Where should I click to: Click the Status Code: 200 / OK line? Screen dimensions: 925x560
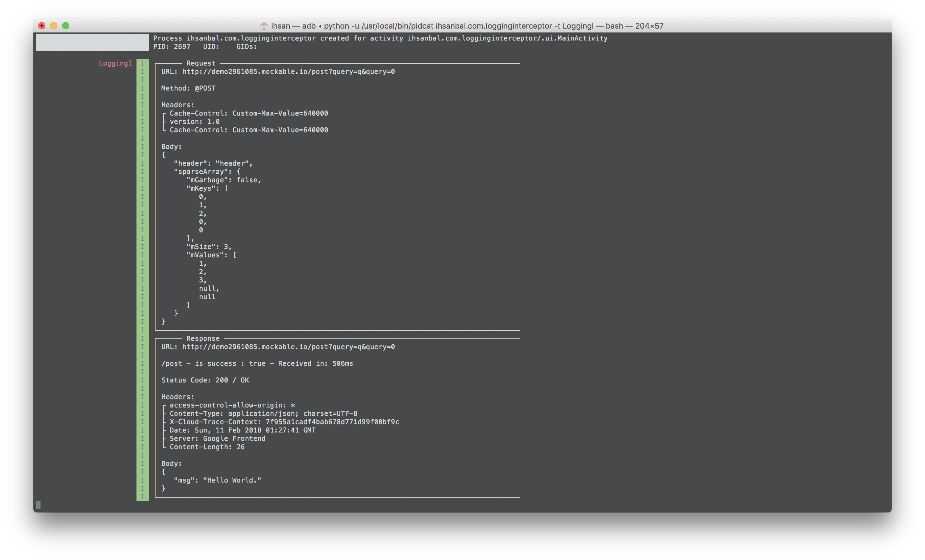(205, 380)
